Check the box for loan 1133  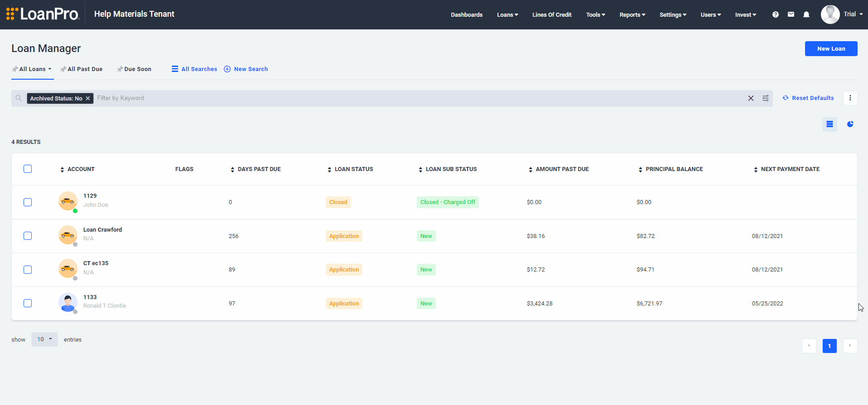(x=28, y=303)
